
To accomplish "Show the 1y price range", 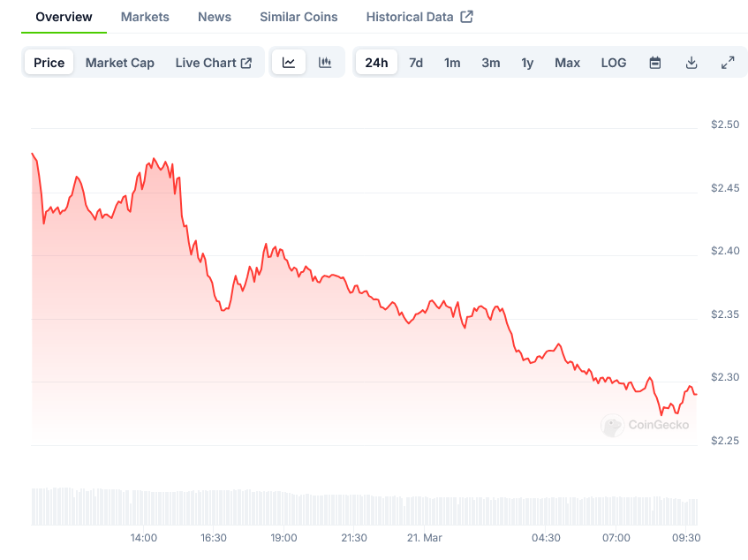I will pos(527,63).
